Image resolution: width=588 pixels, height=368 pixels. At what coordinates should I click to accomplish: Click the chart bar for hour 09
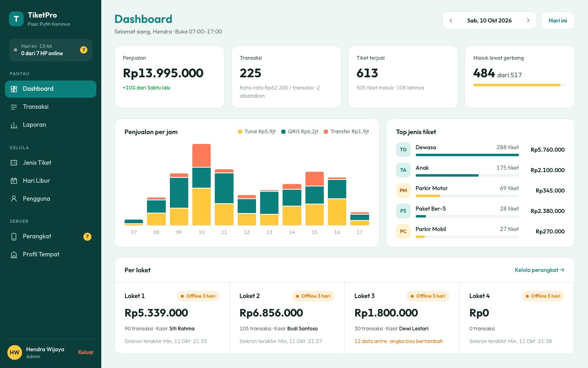point(179,199)
